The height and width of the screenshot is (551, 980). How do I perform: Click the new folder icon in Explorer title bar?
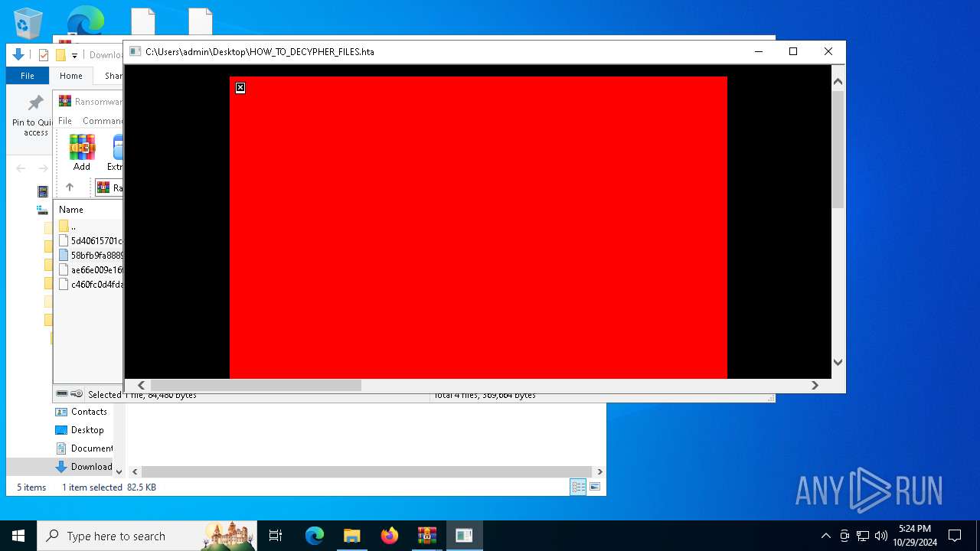point(60,55)
